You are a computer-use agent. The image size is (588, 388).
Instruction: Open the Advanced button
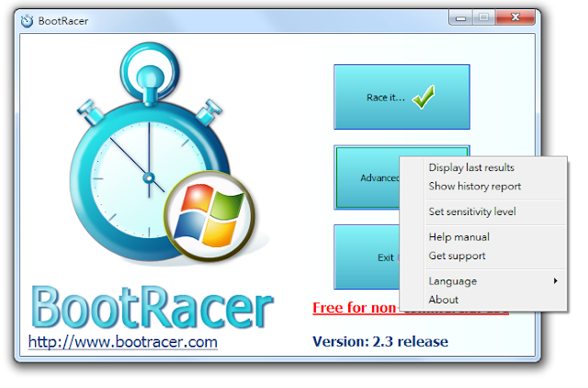click(367, 177)
